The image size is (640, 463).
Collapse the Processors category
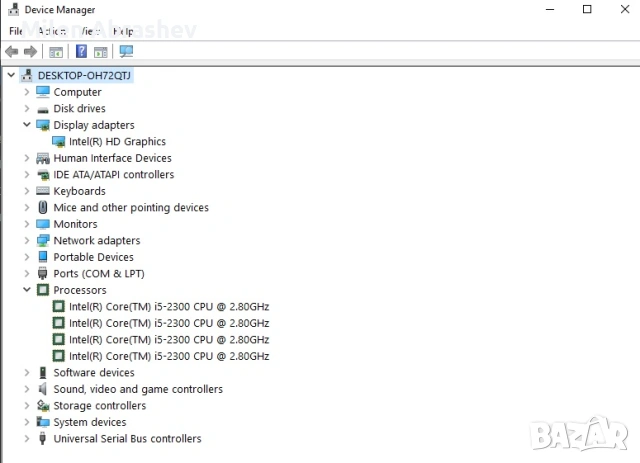[x=27, y=290]
